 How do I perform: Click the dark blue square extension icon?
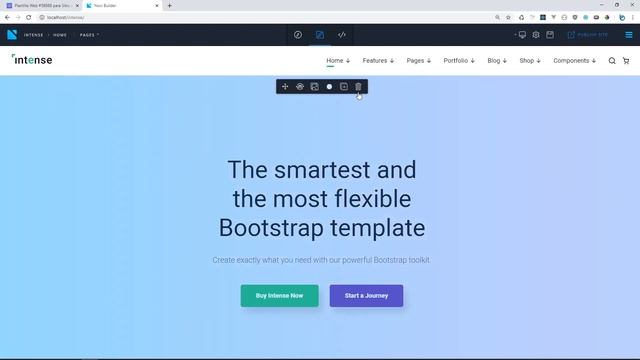542,18
